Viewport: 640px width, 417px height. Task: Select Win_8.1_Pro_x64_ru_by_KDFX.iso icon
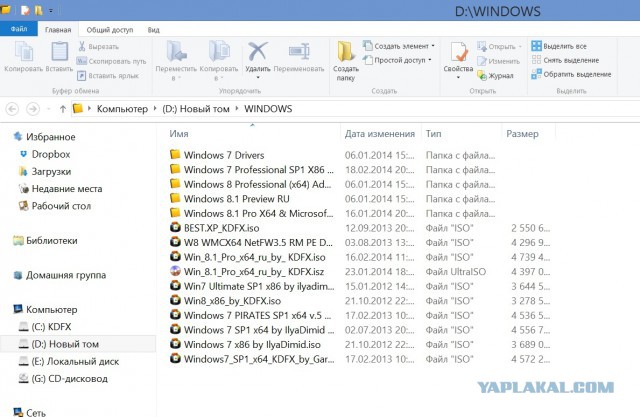click(175, 257)
